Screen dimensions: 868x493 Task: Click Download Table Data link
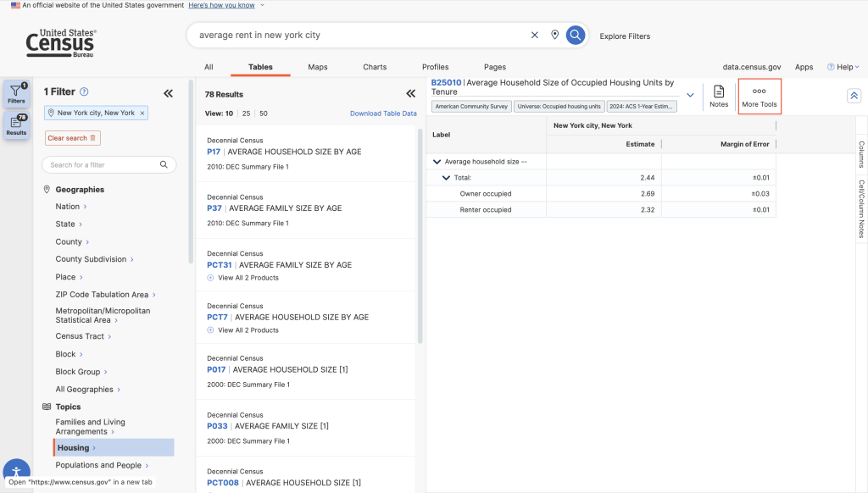point(383,114)
